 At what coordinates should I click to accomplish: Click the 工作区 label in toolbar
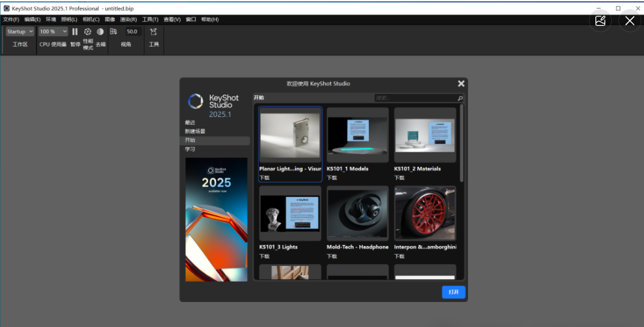coord(20,45)
